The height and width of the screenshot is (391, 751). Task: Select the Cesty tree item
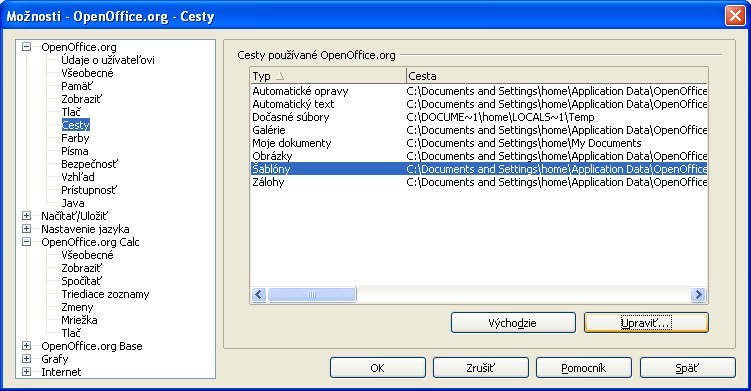(x=76, y=125)
